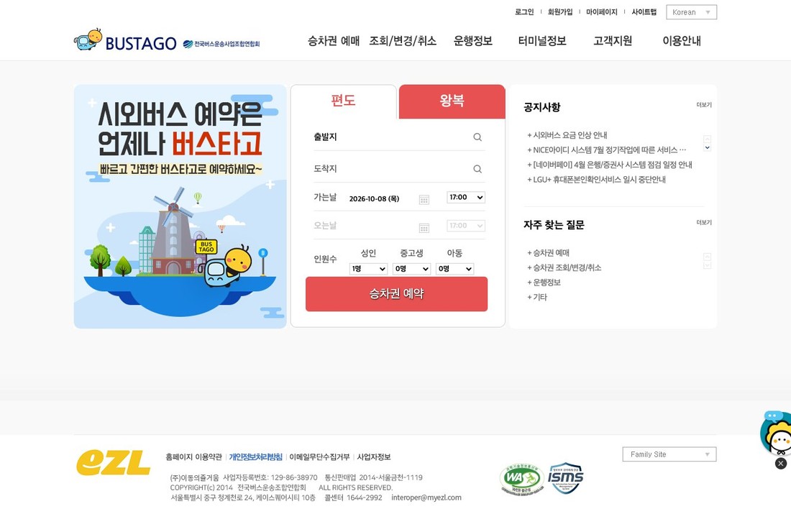Click the departure search magnifier icon

477,137
